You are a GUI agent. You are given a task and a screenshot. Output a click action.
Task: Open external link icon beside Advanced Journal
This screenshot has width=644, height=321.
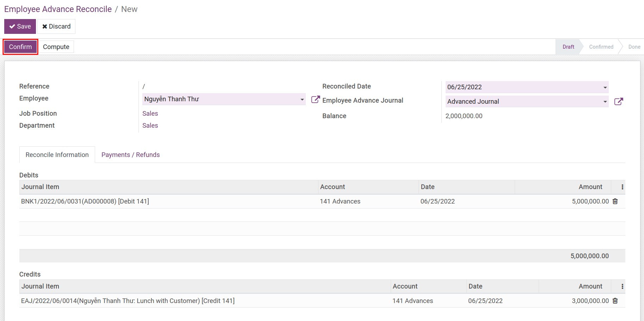(618, 102)
